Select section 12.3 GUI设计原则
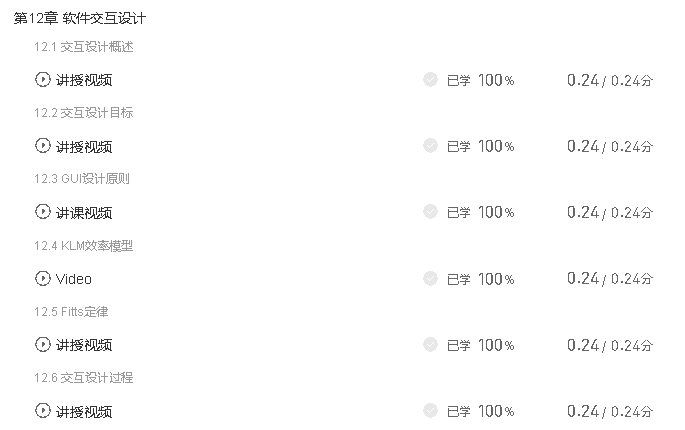Viewport: 685px width, 430px height. (82, 179)
